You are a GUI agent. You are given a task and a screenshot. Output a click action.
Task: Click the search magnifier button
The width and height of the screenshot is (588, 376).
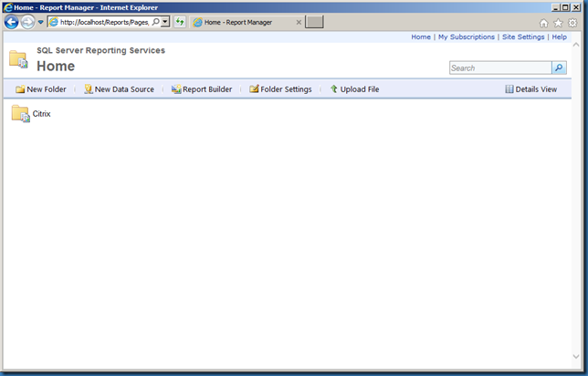pos(559,68)
